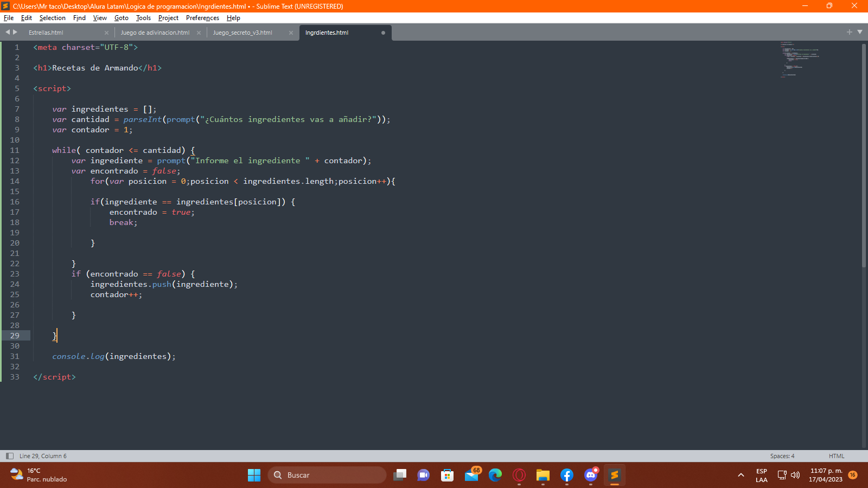
Task: Open the weather widget showing 16°C
Action: (39, 475)
